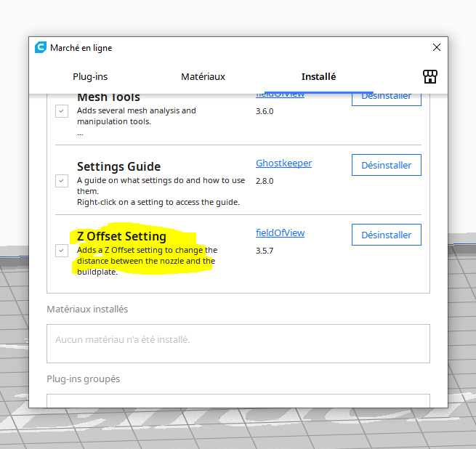Viewport: 476px width, 449px height.
Task: Click the Cura logo in title bar
Action: tap(41, 47)
